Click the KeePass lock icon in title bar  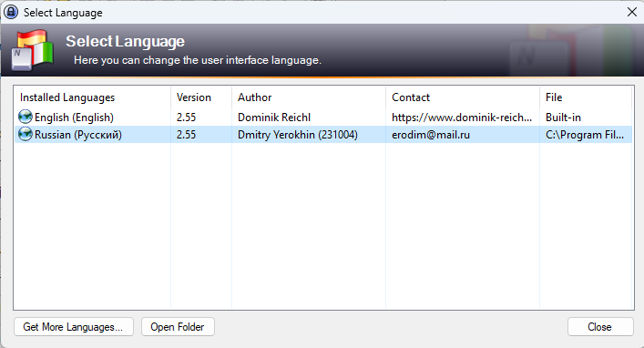[x=11, y=12]
